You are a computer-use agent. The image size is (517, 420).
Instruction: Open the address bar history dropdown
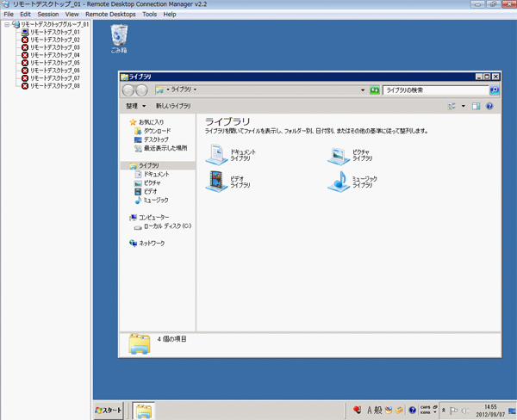click(363, 90)
